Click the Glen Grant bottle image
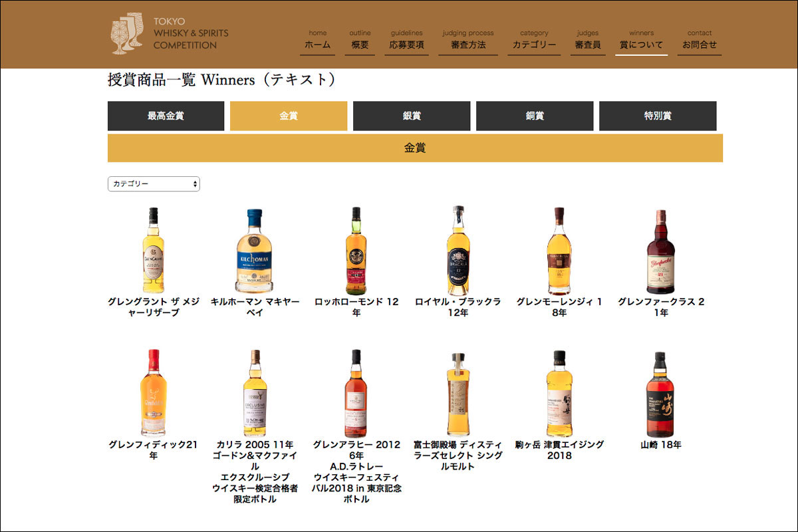 (x=154, y=250)
